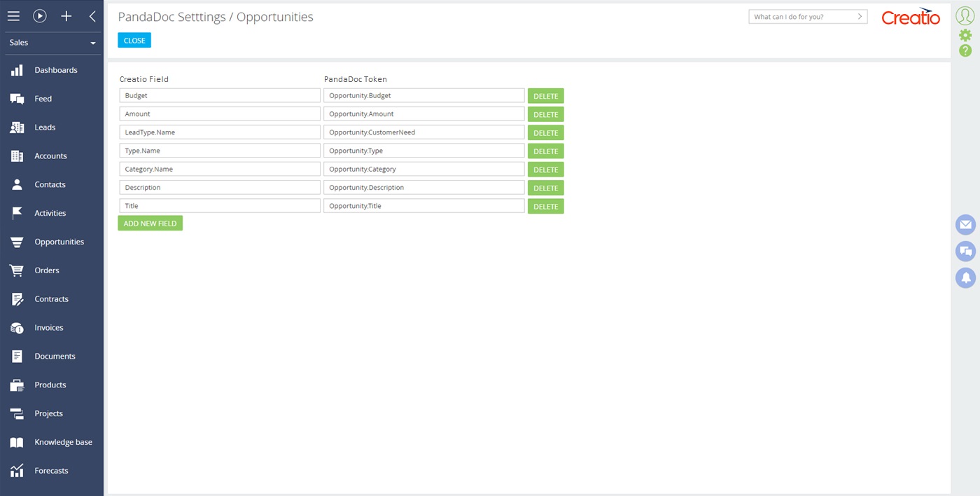Select the Dashboards menu label
This screenshot has width=980, height=496.
56,70
